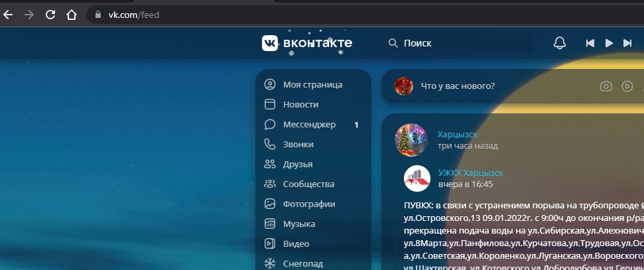644x270 pixels.
Task: Click the Что у вас нового? post field
Action: pos(458,86)
